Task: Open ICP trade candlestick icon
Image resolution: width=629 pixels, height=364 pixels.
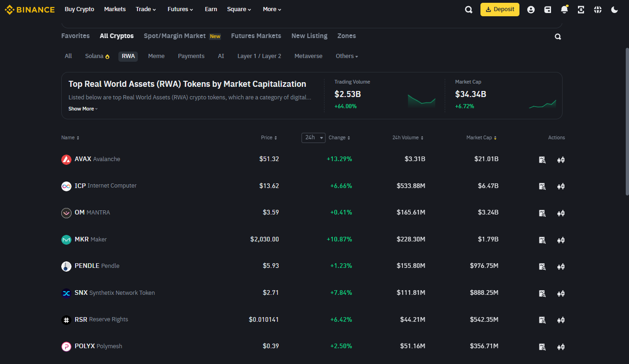Action: (x=561, y=186)
